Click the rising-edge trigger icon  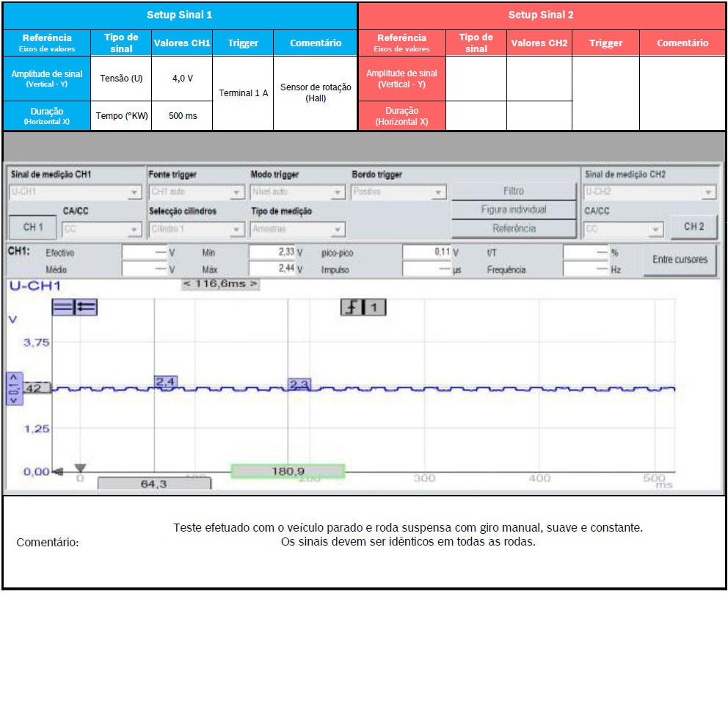[x=352, y=308]
